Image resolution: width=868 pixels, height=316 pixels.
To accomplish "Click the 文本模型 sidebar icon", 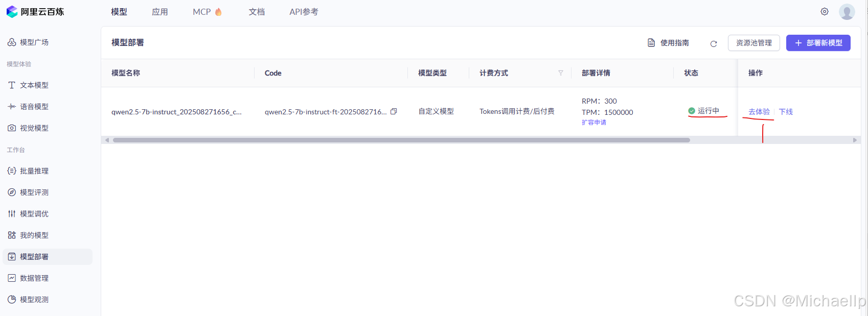I will pos(12,85).
